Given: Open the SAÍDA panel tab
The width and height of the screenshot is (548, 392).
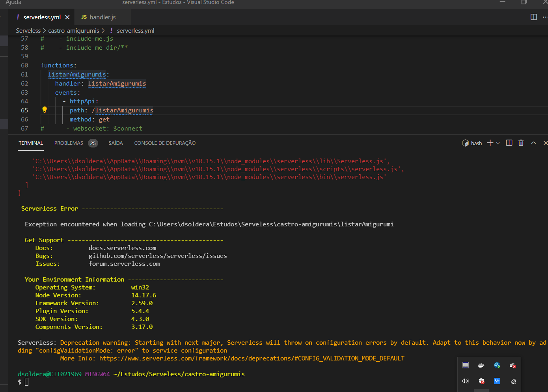Looking at the screenshot, I should pyautogui.click(x=116, y=143).
